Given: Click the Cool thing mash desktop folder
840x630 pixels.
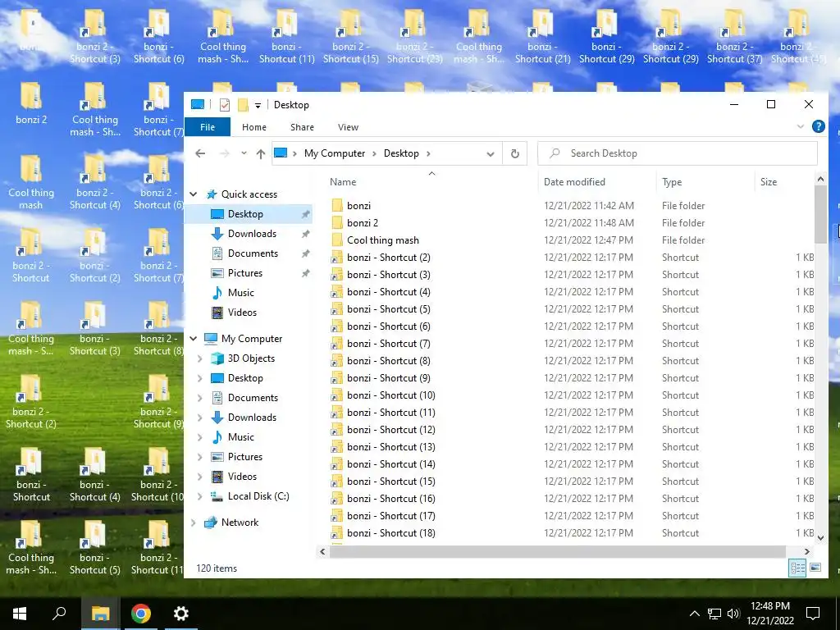Looking at the screenshot, I should 30,183.
